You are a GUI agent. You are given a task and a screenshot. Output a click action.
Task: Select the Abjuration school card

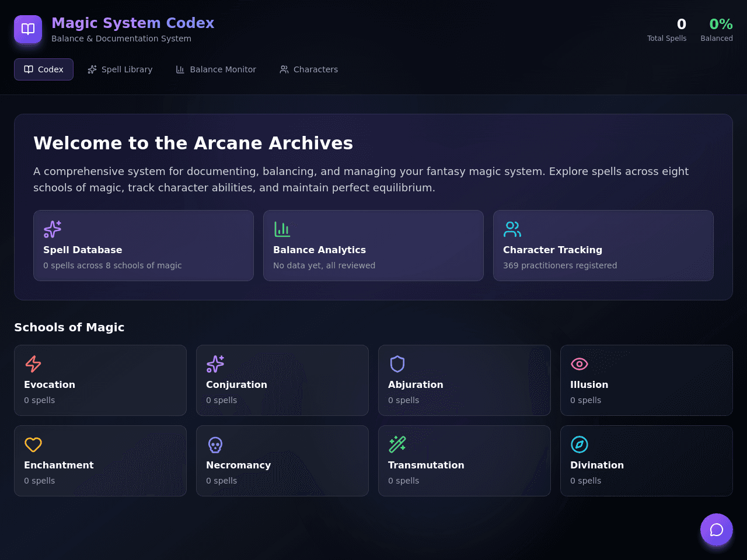tap(465, 380)
